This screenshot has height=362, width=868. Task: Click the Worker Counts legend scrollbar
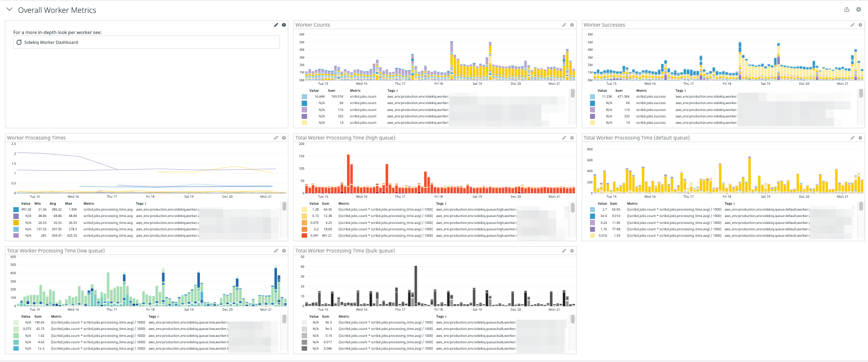point(572,93)
